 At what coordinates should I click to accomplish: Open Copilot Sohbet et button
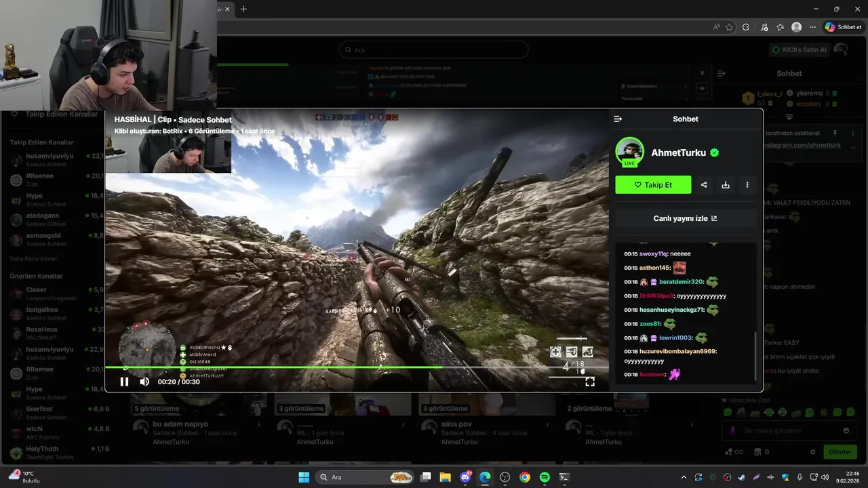tap(844, 27)
